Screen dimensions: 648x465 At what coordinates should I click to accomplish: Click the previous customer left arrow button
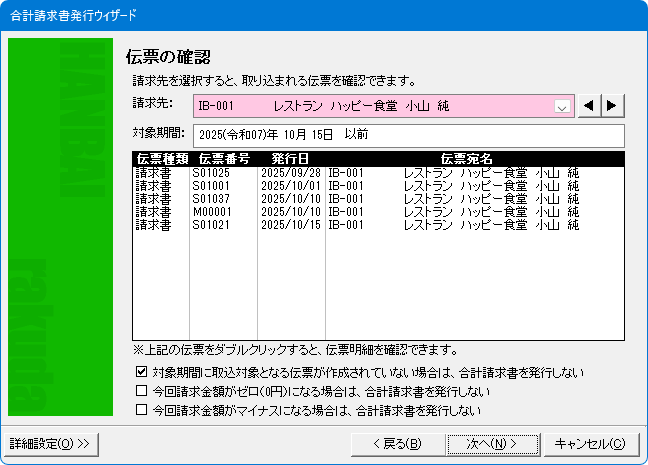pos(590,105)
